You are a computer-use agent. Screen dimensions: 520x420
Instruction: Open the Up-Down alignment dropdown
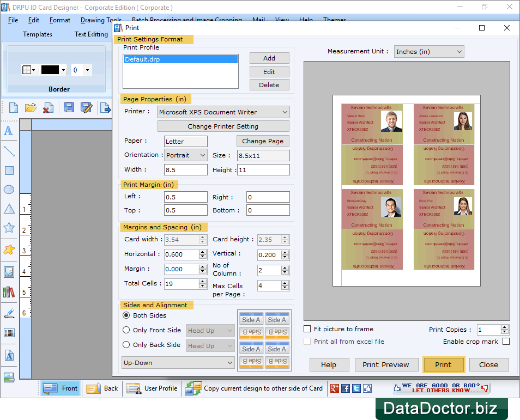178,363
